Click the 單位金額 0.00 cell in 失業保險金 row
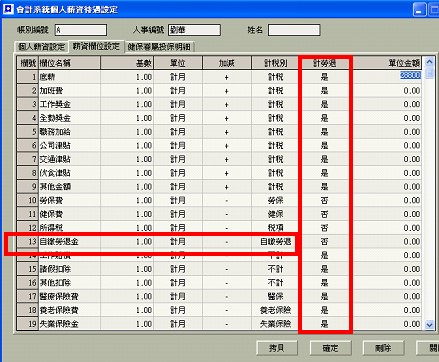 coord(387,324)
